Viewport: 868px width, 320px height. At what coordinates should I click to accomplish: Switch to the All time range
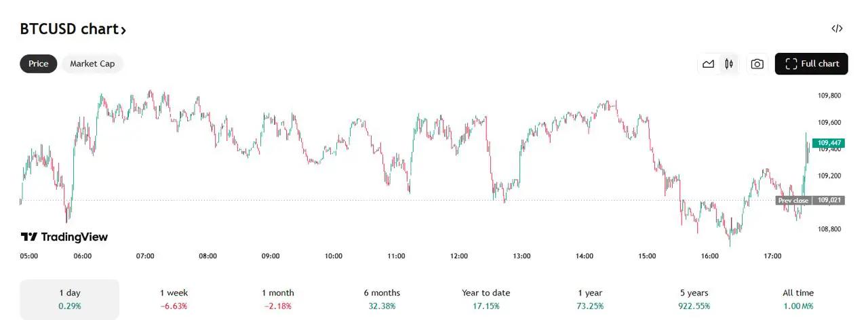tap(797, 299)
